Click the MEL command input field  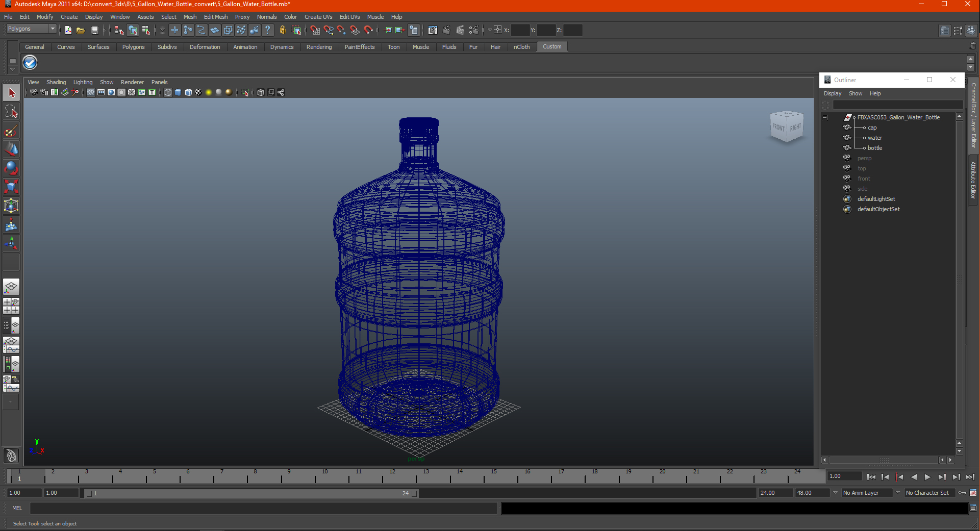(263, 508)
